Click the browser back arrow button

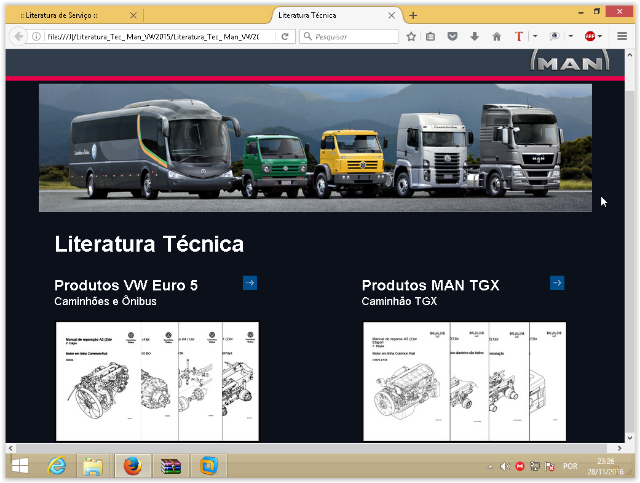[x=18, y=36]
